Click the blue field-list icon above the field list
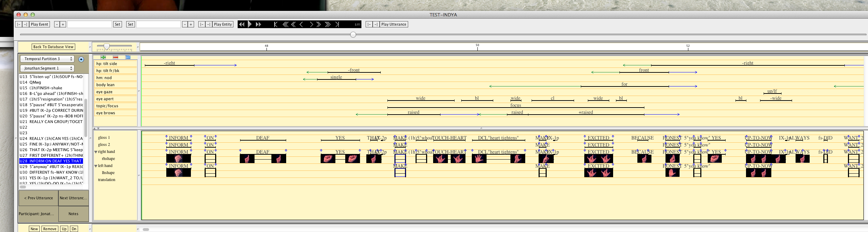Screen dimensions: 868x232 (128, 57)
